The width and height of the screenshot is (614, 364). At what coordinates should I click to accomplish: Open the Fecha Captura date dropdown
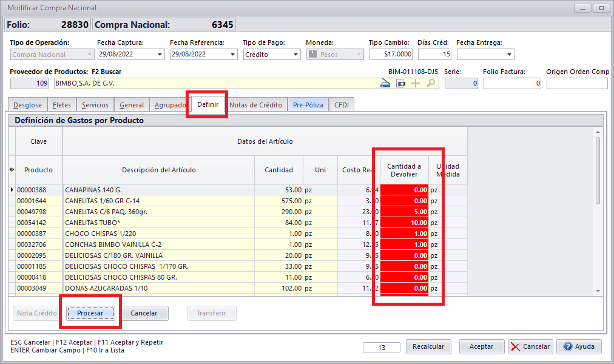click(160, 55)
